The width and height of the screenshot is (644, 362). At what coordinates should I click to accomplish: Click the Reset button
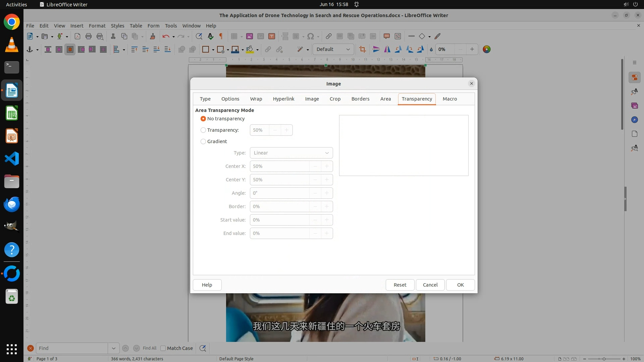click(x=400, y=285)
